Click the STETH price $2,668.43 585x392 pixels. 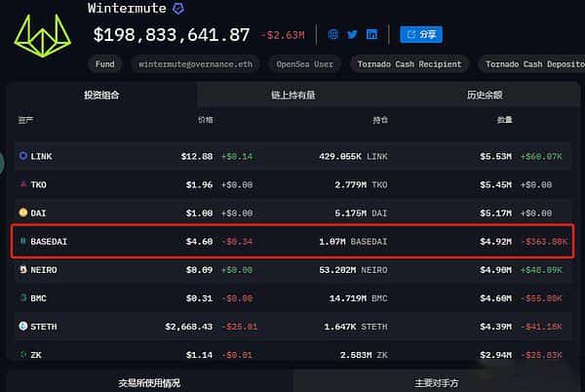coord(189,327)
